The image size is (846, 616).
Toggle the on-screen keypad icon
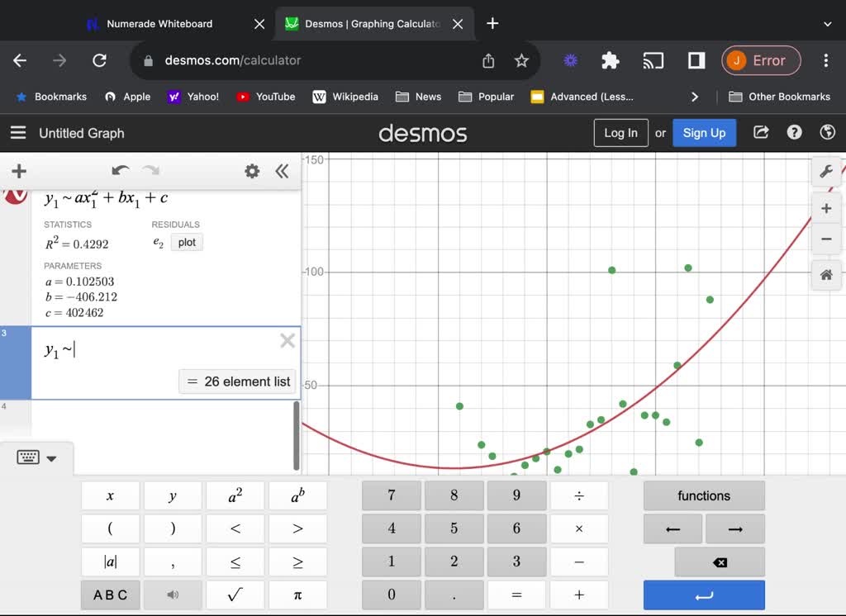pyautogui.click(x=28, y=457)
